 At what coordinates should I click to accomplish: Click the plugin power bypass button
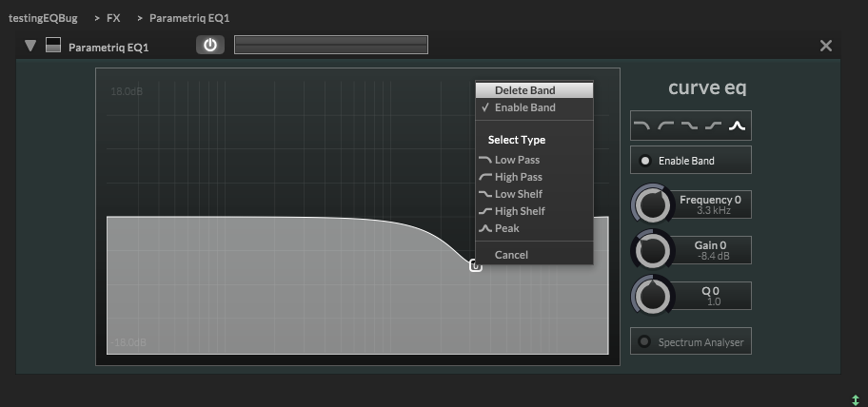pyautogui.click(x=210, y=45)
